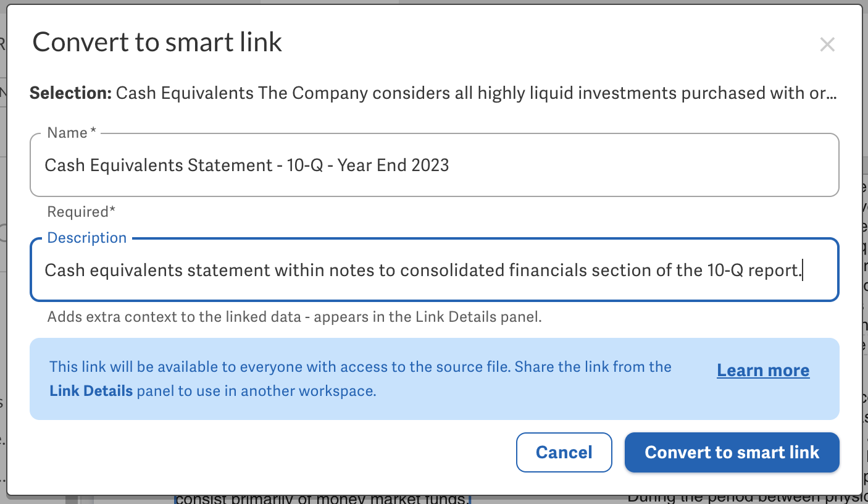The width and height of the screenshot is (868, 504).
Task: Place cursor after "10-Q report." in Description
Action: pos(801,270)
